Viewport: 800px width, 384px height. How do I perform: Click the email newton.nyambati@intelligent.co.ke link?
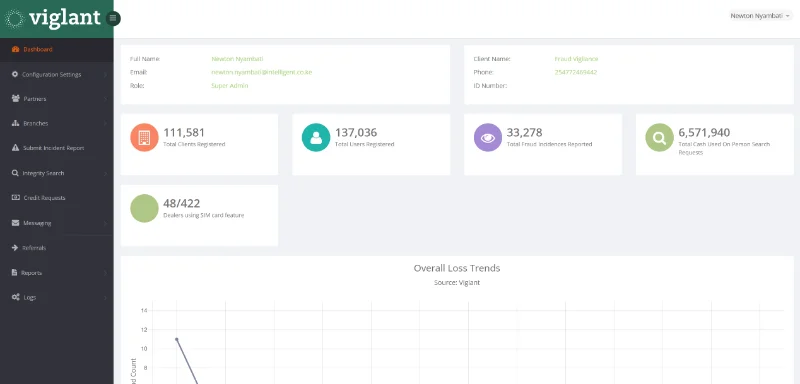(261, 72)
